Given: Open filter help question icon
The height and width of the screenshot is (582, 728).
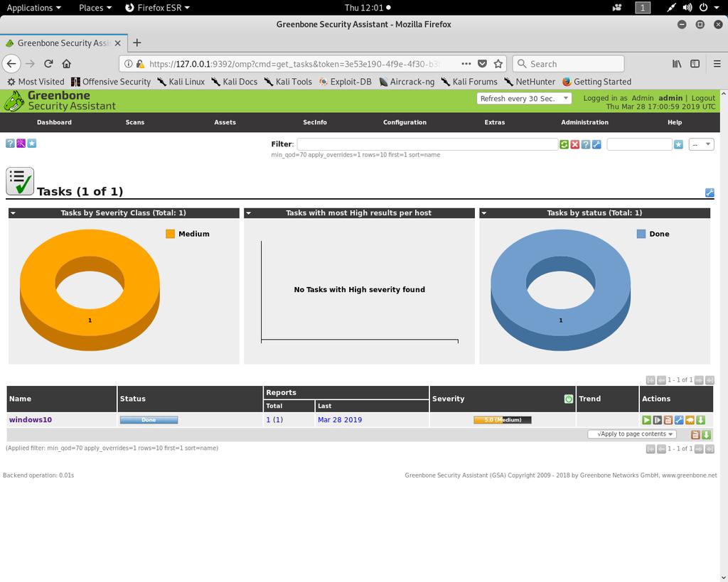Looking at the screenshot, I should 586,144.
